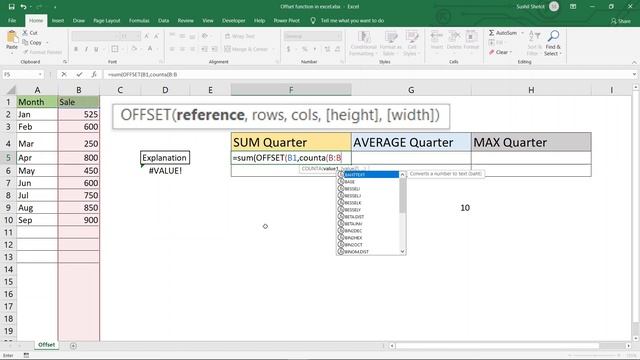
Task: Click the Explanation text box
Action: [165, 158]
